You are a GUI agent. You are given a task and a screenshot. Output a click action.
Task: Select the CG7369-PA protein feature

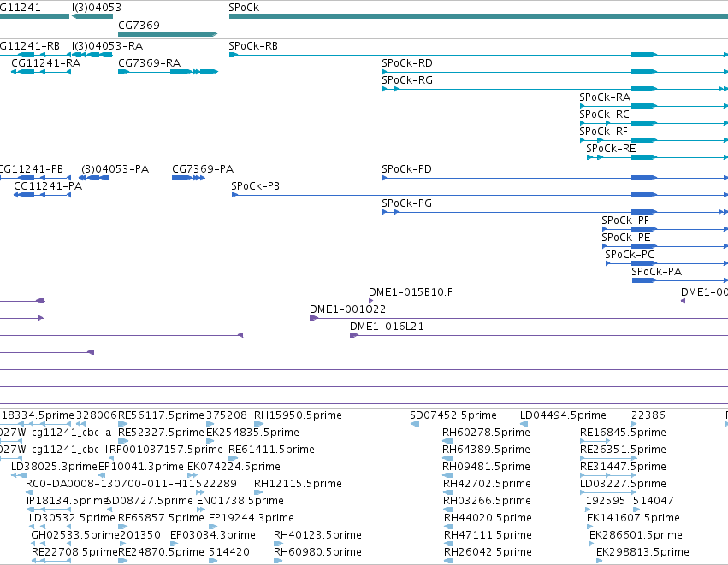(x=188, y=178)
